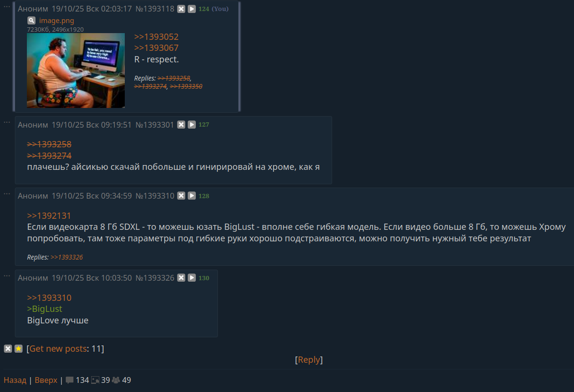
Task: Click the arrow icon on post №1393118
Action: pyautogui.click(x=192, y=9)
